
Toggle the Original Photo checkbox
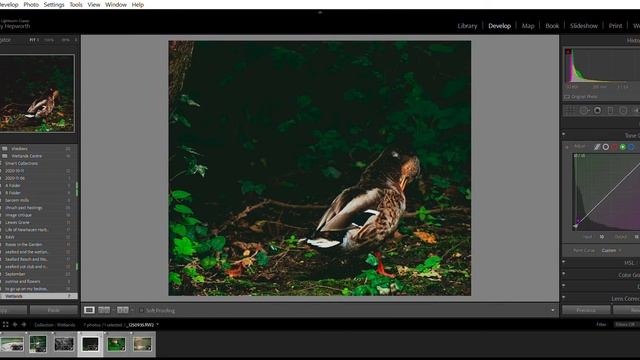(567, 97)
